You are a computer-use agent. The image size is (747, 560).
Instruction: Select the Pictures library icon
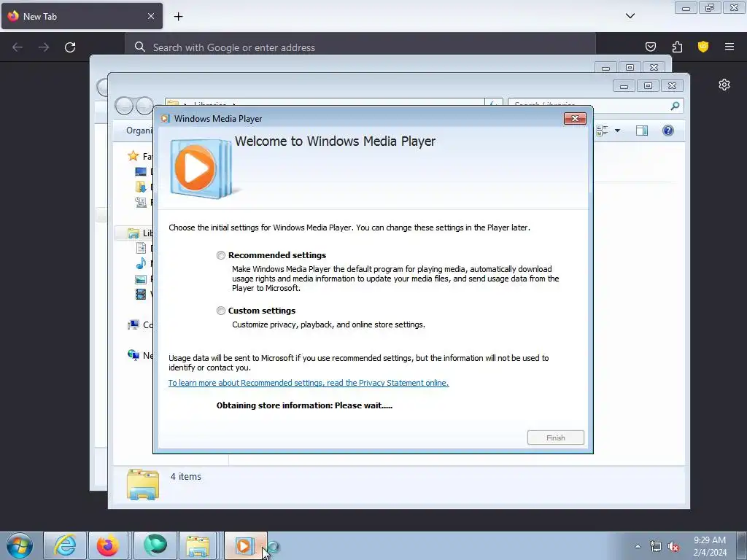[x=141, y=279]
